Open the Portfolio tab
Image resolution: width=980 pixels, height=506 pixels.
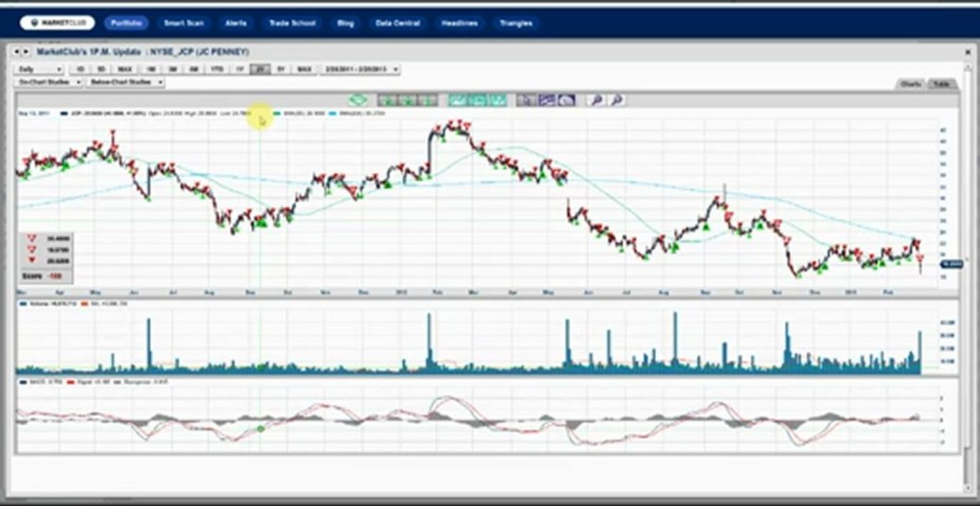click(x=126, y=23)
